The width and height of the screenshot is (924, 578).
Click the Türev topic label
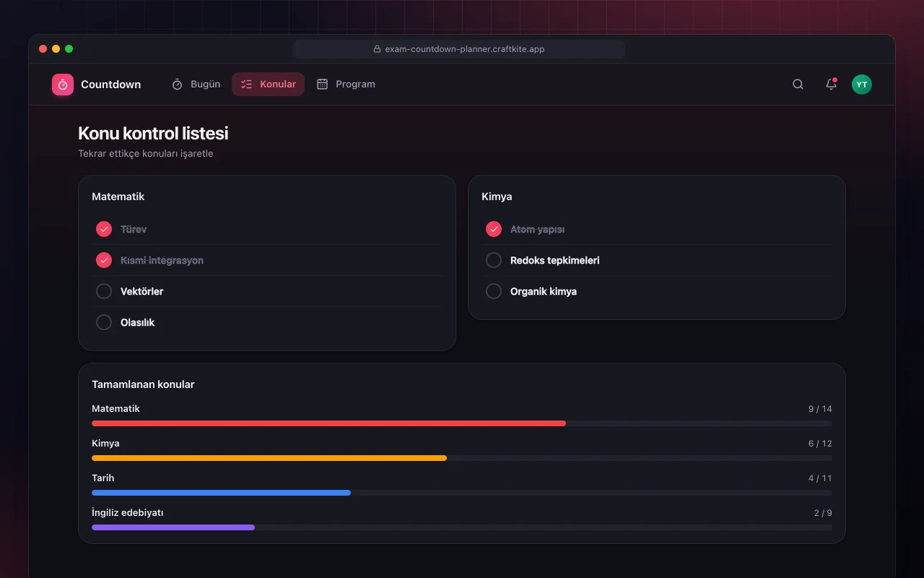(x=134, y=229)
